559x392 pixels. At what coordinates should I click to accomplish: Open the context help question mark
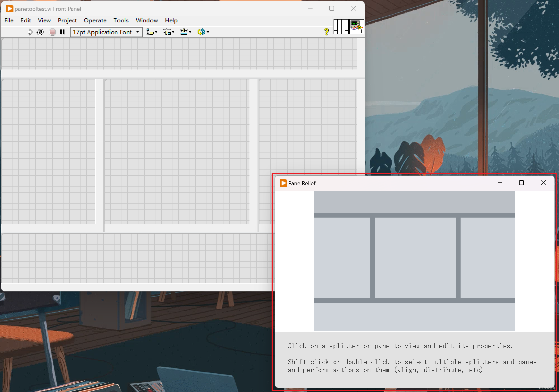point(326,32)
